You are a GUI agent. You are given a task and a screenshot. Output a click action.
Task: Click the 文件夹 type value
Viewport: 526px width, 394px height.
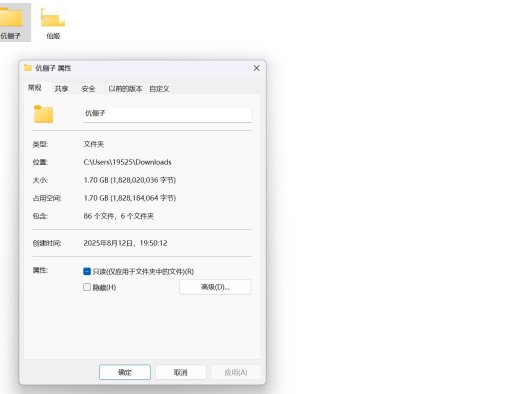94,144
